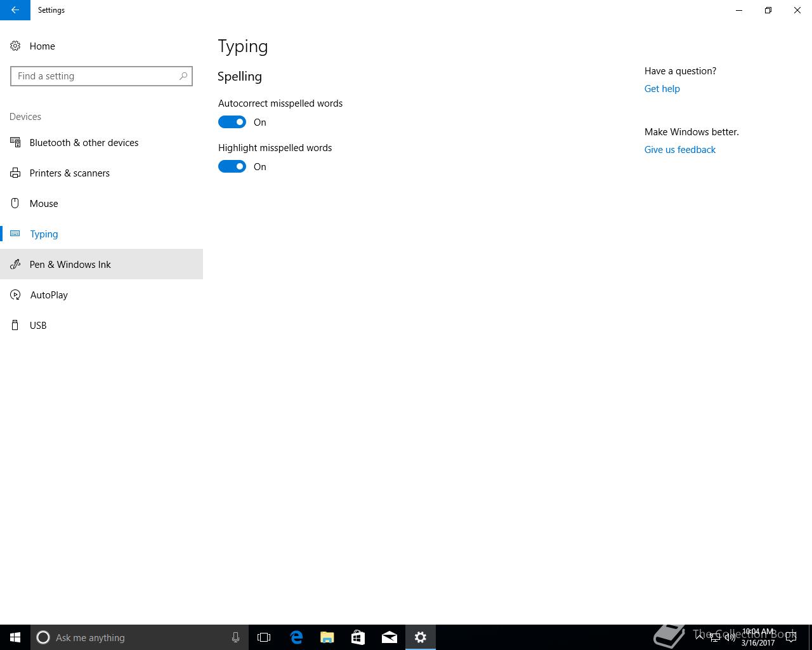Click the Task View icon
This screenshot has width=812, height=650.
point(264,637)
